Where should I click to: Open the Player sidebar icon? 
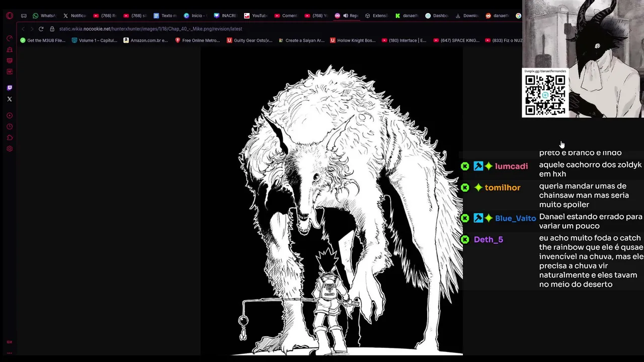point(10,116)
